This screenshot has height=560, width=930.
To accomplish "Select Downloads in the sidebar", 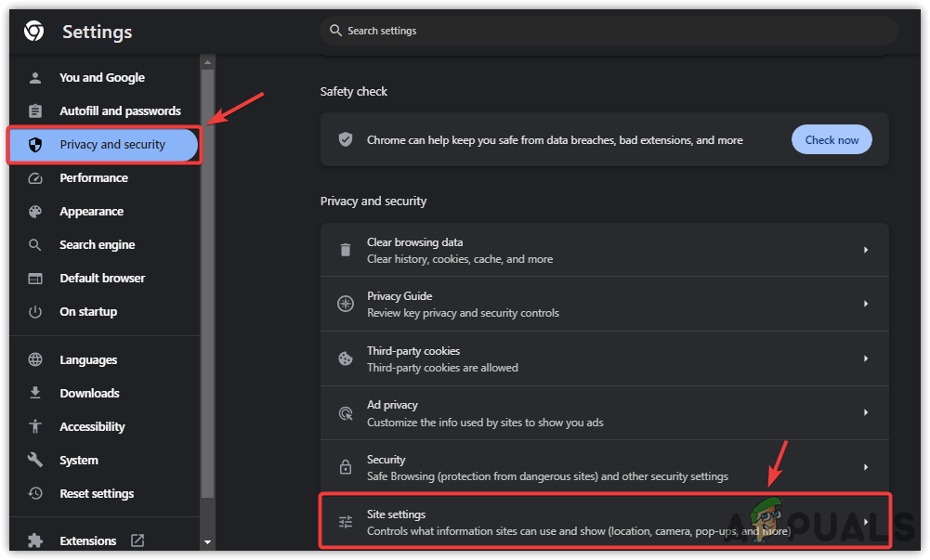I will tap(89, 394).
